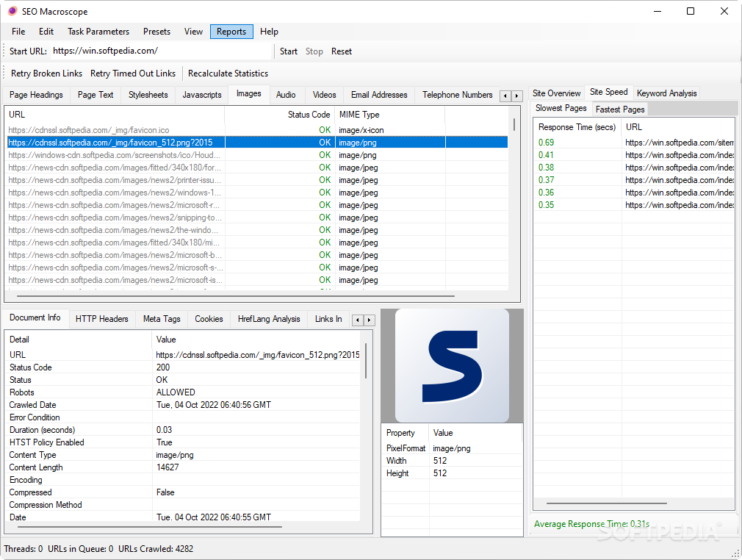
Task: Click Retry Broken Links
Action: coord(46,73)
